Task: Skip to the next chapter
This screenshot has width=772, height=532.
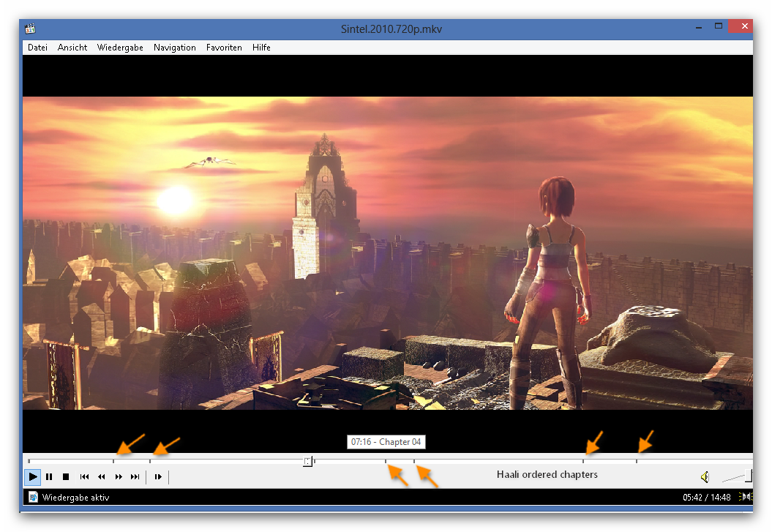Action: click(x=135, y=477)
